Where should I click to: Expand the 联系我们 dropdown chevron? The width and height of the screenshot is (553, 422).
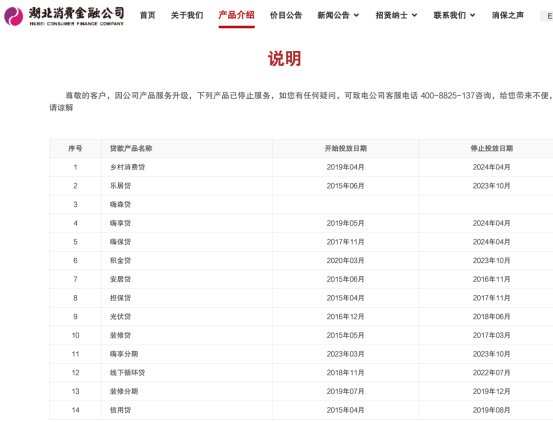[473, 15]
